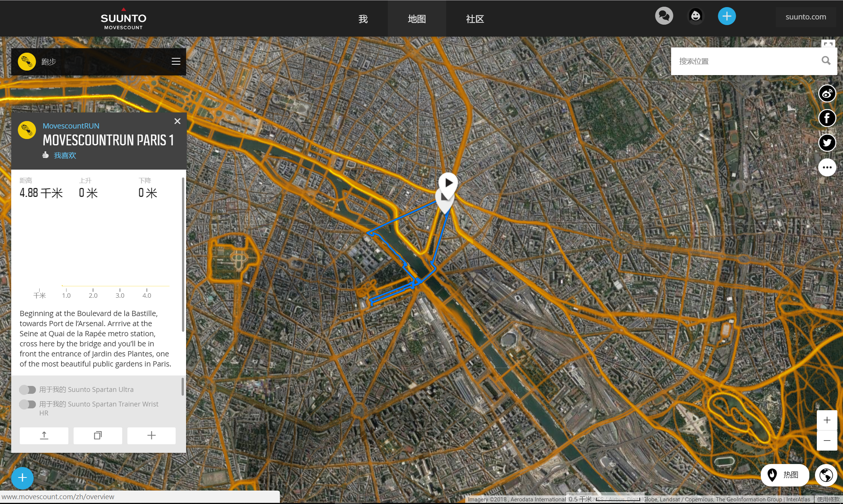Click the 4.88 千米 distance value

[x=41, y=193]
